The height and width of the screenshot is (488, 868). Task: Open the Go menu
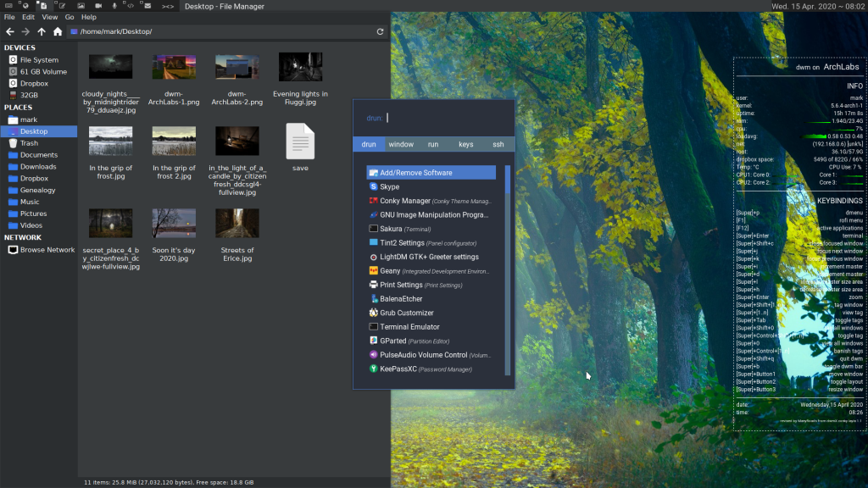[70, 17]
